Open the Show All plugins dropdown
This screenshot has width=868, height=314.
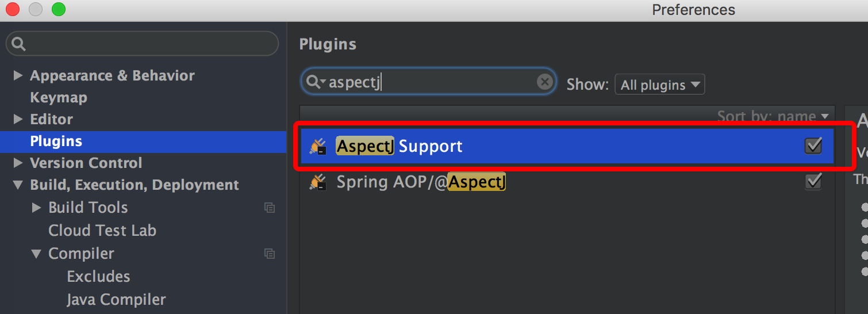click(x=660, y=85)
